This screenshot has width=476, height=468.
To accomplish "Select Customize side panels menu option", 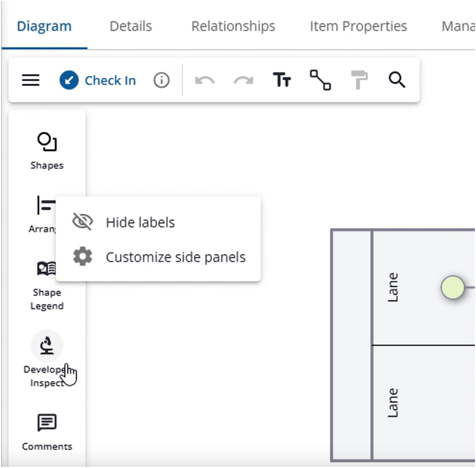I will point(176,257).
